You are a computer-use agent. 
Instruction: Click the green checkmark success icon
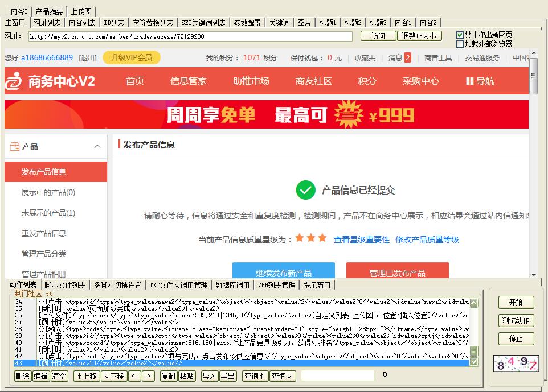tap(305, 190)
